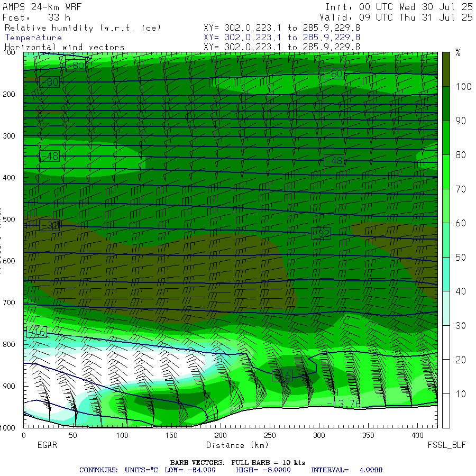This screenshot has height=476, width=476.
Task: Click the colorbar label '100'
Action: pyautogui.click(x=463, y=87)
